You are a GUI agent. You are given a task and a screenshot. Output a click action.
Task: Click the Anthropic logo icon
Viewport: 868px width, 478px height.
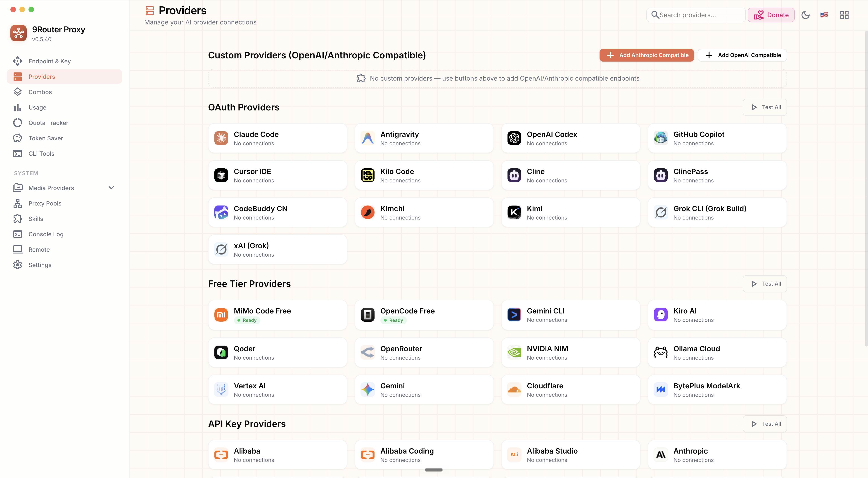point(661,455)
